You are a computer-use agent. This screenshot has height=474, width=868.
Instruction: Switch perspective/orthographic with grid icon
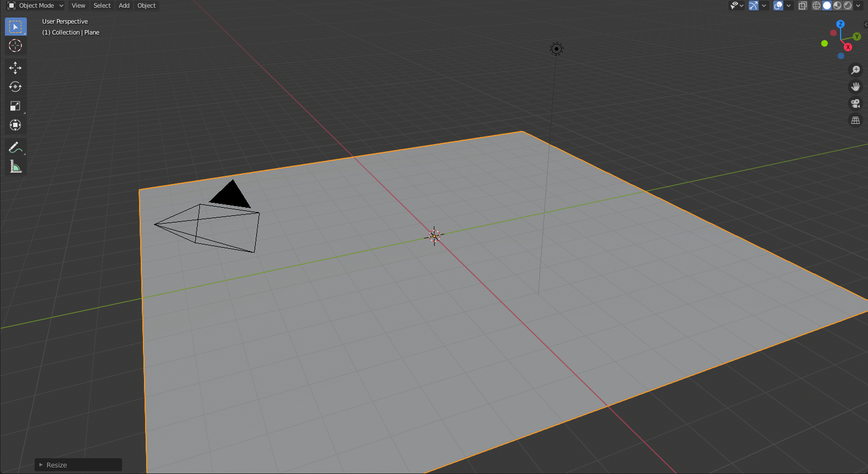[x=855, y=121]
